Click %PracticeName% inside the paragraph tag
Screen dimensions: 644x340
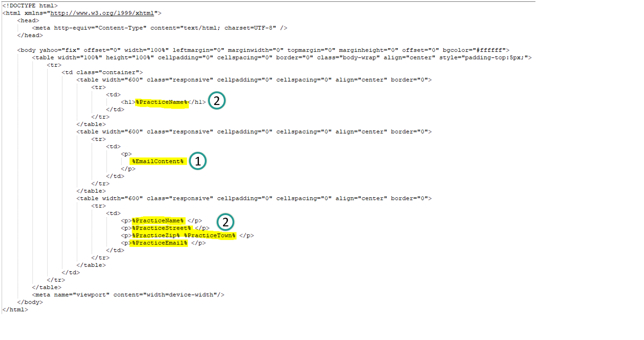coord(158,220)
